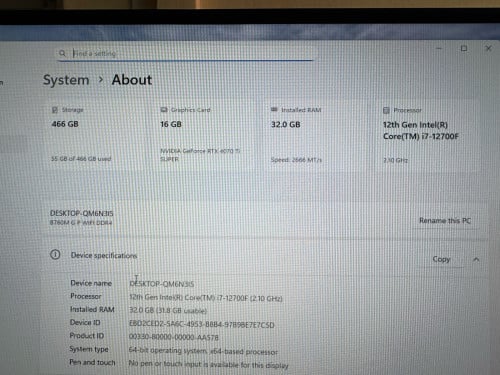
Task: Click the Installed RAM icon
Action: [x=274, y=109]
